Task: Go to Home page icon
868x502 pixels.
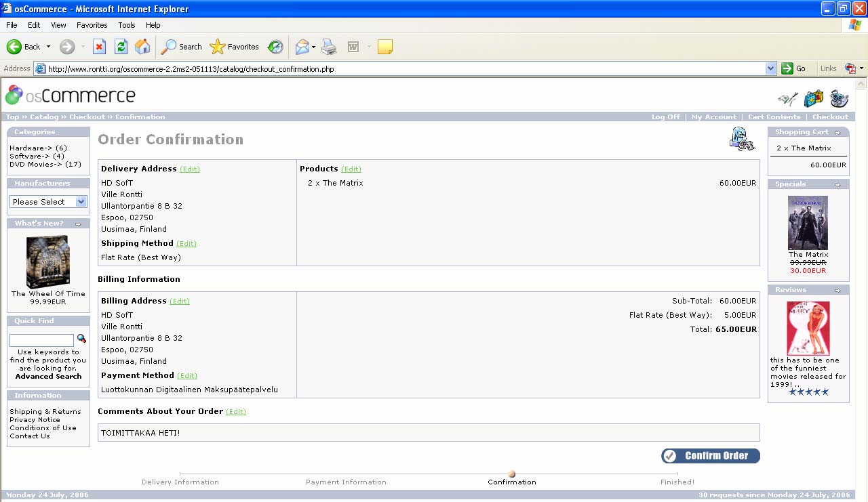Action: 142,47
